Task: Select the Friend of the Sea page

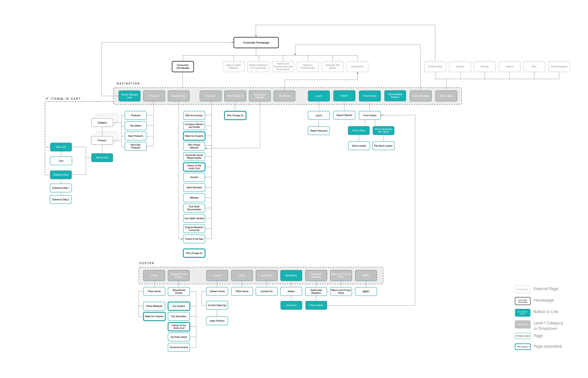Action: [x=194, y=239]
